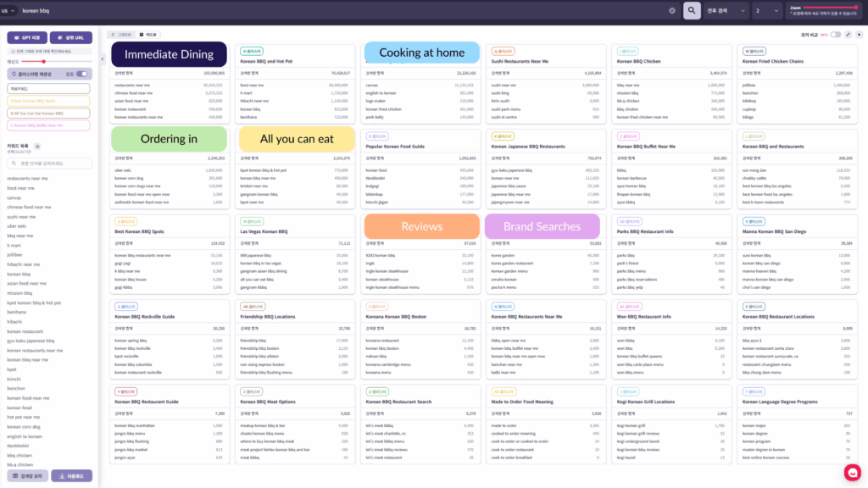Screen dimensions: 868x488
Task: Click the magnifier search button in top bar
Action: tap(692, 10)
